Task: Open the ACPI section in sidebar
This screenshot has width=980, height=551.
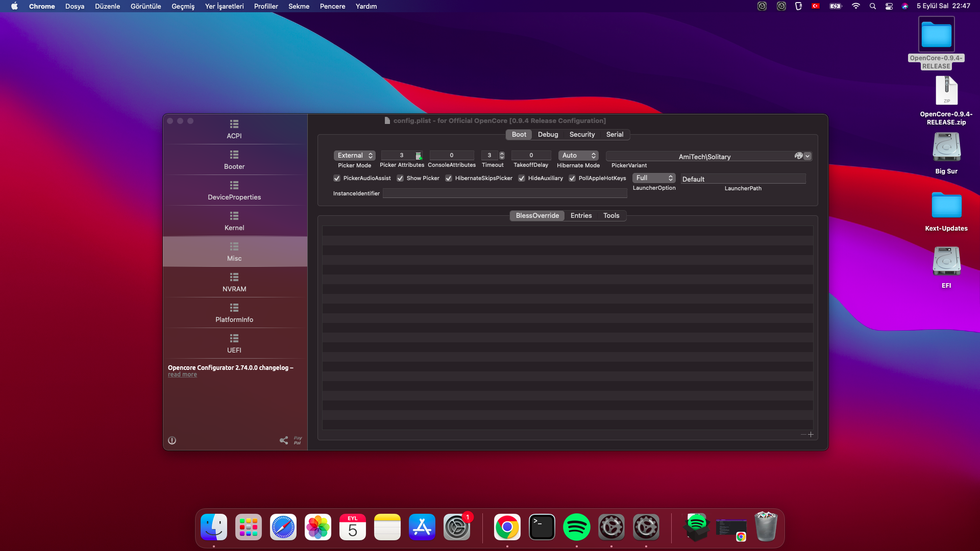Action: (234, 129)
